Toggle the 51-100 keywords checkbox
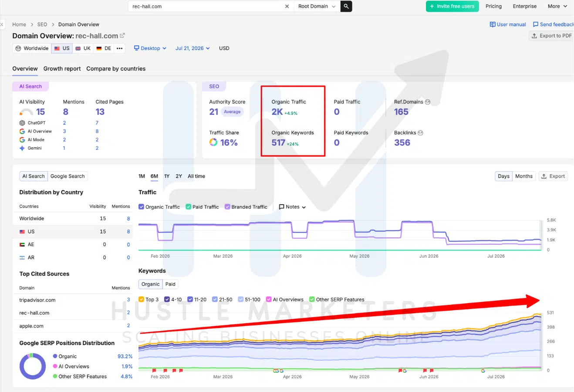 coord(241,299)
